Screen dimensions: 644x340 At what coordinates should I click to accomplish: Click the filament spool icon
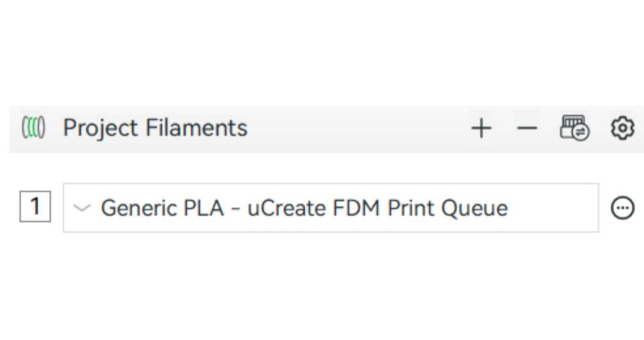(x=33, y=128)
